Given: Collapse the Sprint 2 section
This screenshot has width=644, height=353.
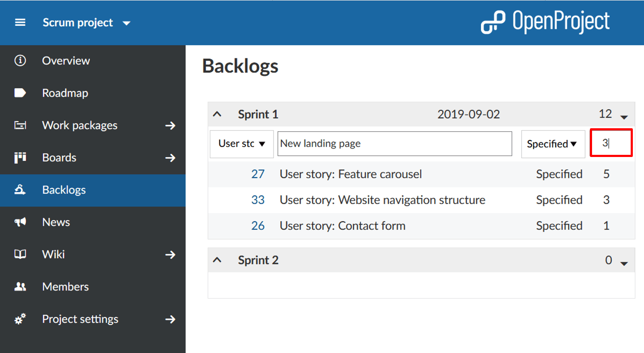Looking at the screenshot, I should tap(218, 260).
